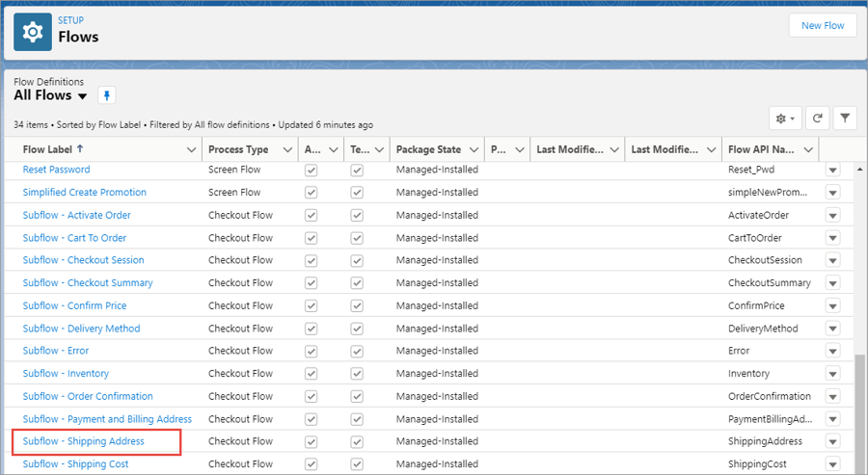Open row actions for Reset Password flow
The width and height of the screenshot is (868, 475).
coord(832,170)
